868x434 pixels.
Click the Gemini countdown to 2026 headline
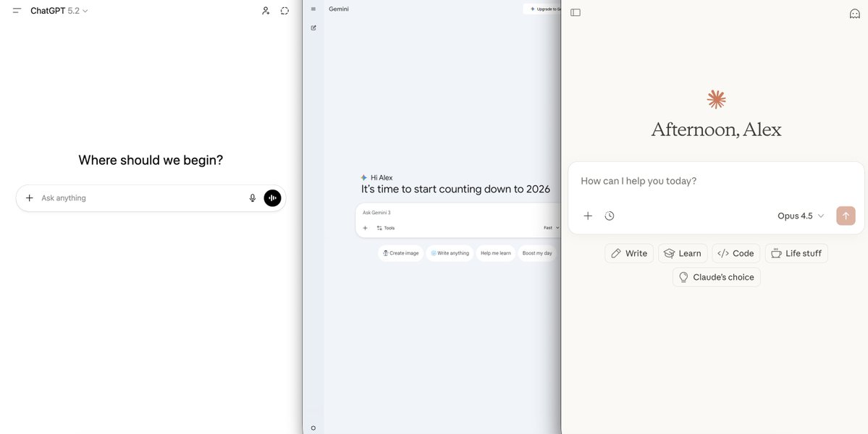pos(455,189)
